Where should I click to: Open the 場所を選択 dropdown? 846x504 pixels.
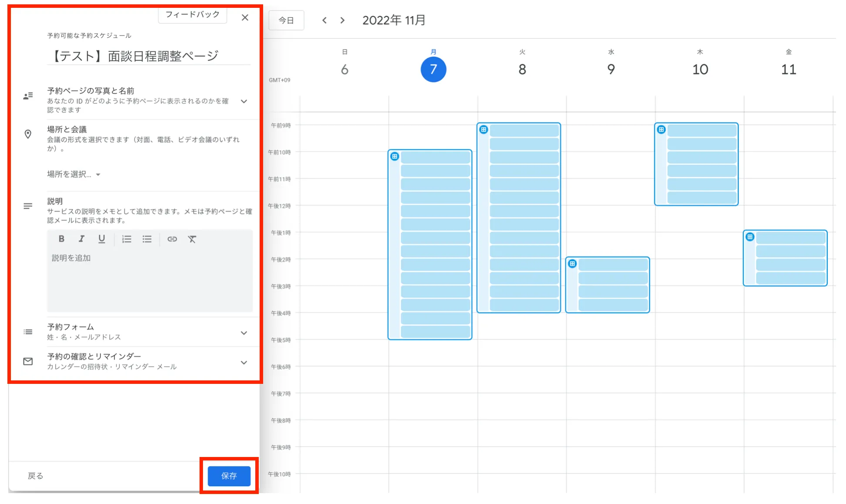tap(74, 174)
